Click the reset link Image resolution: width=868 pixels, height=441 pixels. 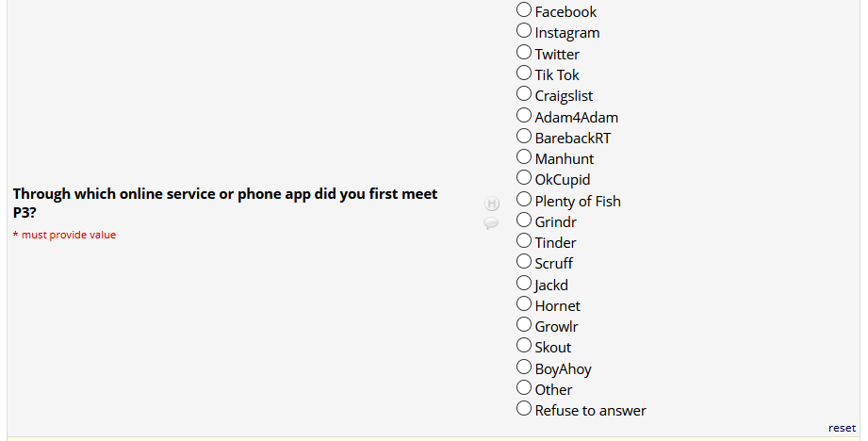tap(842, 428)
